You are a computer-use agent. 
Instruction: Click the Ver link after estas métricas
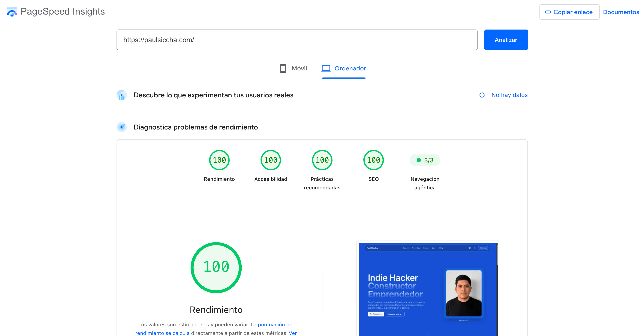(292, 333)
